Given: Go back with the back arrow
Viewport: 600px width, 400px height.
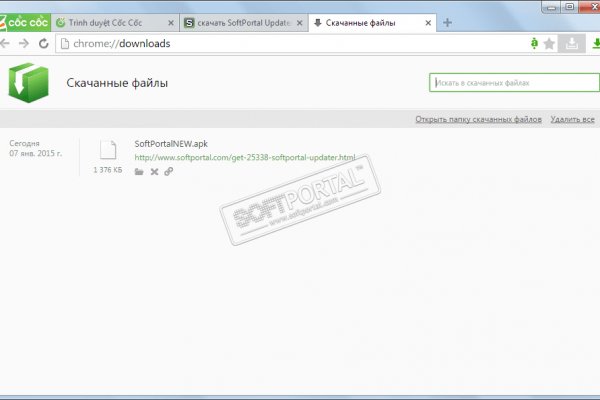Looking at the screenshot, I should tap(7, 44).
